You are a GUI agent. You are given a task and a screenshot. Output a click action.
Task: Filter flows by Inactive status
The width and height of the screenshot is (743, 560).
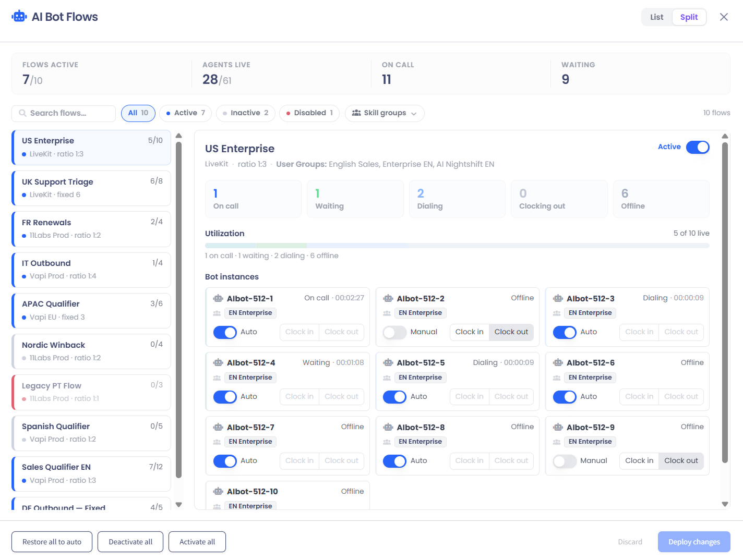tap(246, 113)
